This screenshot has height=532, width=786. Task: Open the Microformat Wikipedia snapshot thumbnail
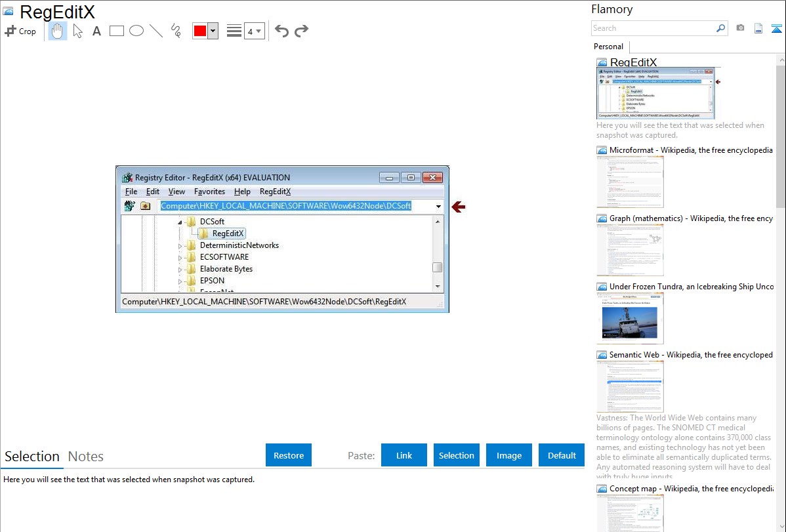click(x=630, y=182)
